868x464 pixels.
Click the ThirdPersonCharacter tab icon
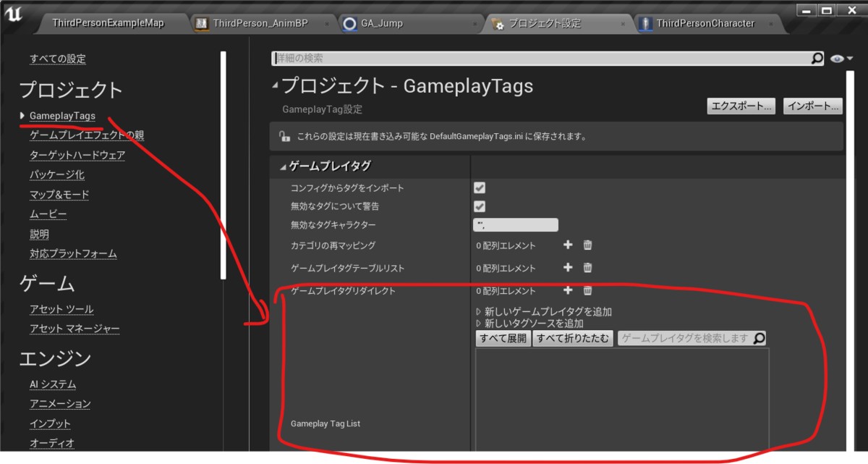(x=645, y=23)
